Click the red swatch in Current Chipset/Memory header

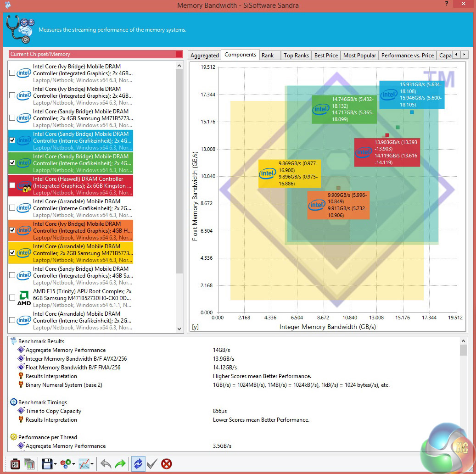point(179,54)
